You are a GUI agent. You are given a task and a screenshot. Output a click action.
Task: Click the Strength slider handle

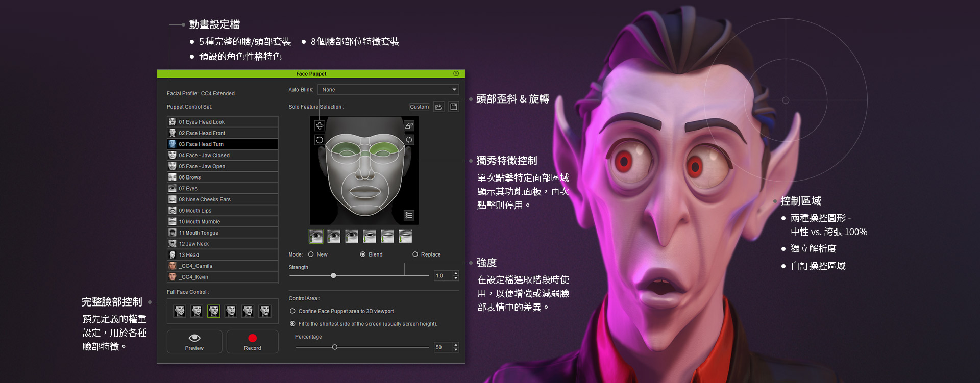(333, 276)
